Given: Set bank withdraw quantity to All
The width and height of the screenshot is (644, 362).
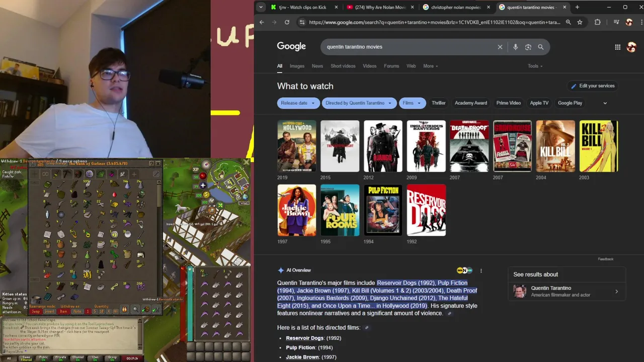Looking at the screenshot, I should pos(115,311).
